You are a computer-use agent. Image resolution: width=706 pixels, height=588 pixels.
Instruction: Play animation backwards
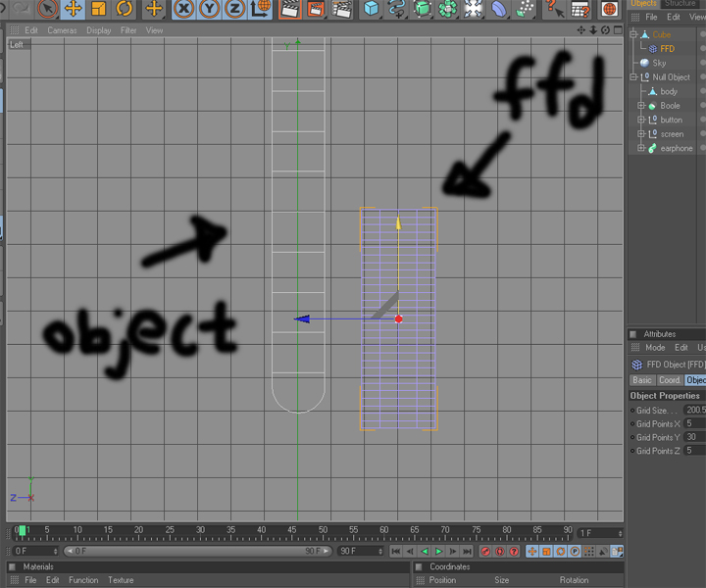pos(425,551)
